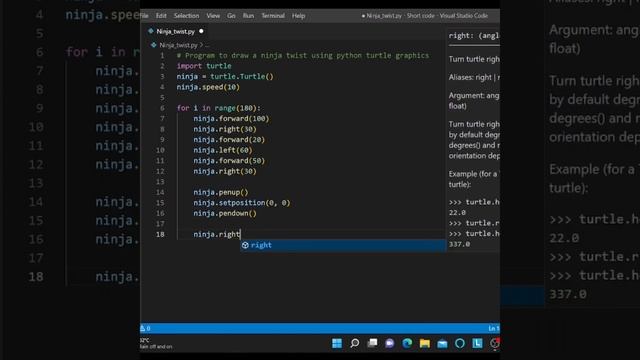Viewport: 640px width, 360px height.
Task: Open the Chat app on the taskbar
Action: [389, 343]
